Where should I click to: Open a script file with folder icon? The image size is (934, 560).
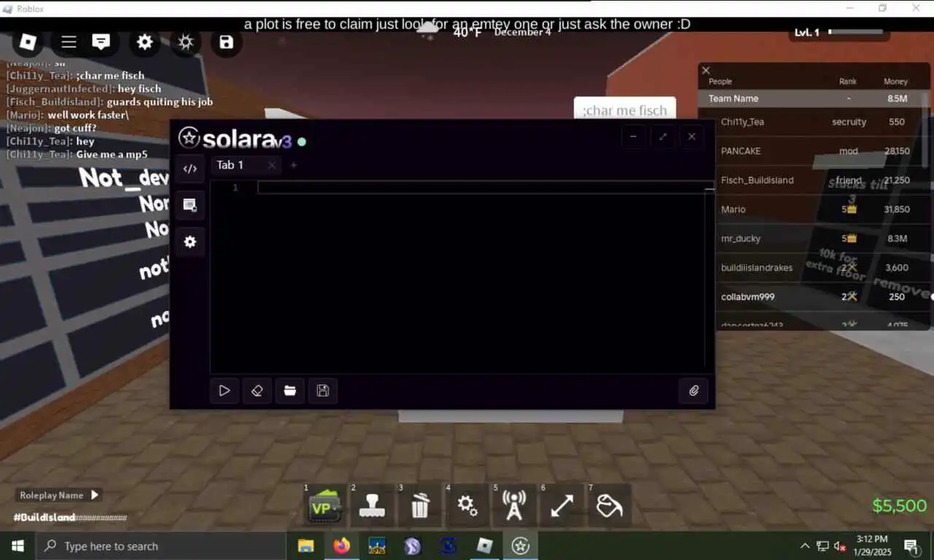click(x=290, y=391)
